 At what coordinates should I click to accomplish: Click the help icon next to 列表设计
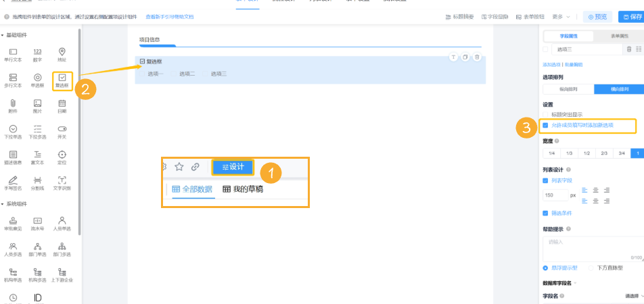click(x=568, y=170)
